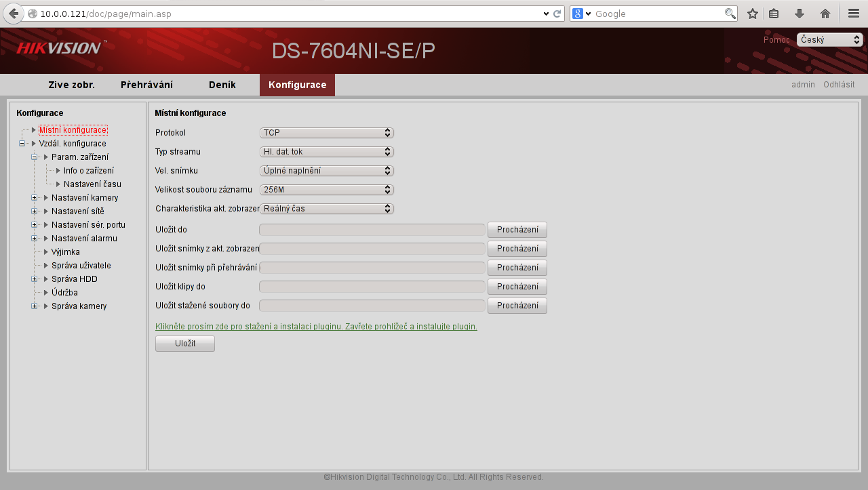Log out via Odhlásit link

(839, 85)
